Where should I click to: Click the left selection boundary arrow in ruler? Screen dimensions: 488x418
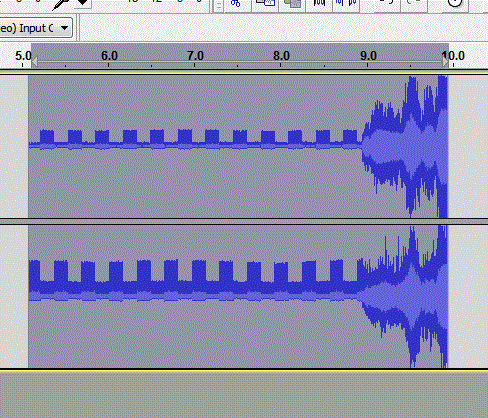tap(34, 62)
